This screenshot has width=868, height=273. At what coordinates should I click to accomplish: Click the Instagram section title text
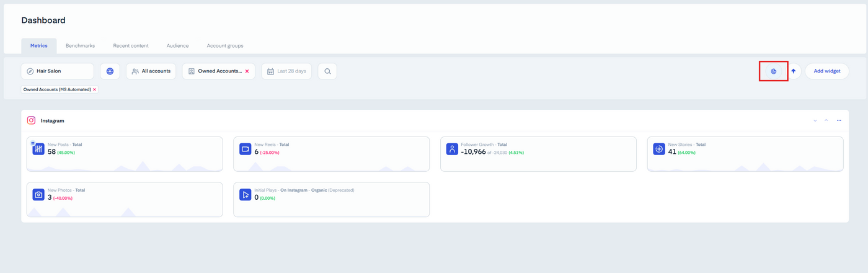point(52,120)
